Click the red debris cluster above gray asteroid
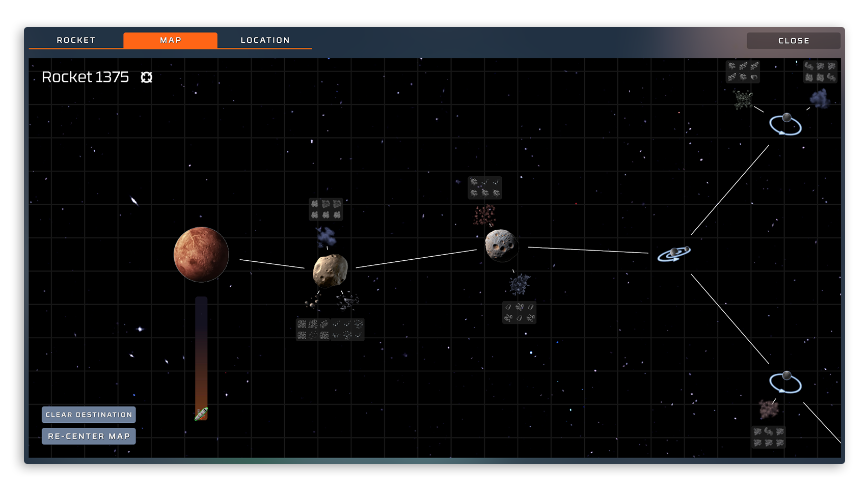Image resolution: width=868 pixels, height=491 pixels. pyautogui.click(x=484, y=215)
